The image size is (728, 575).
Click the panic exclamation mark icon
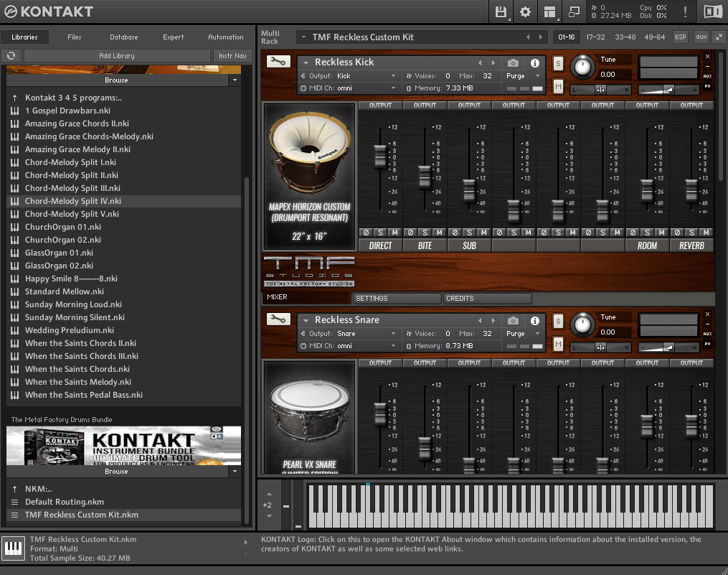pos(685,11)
